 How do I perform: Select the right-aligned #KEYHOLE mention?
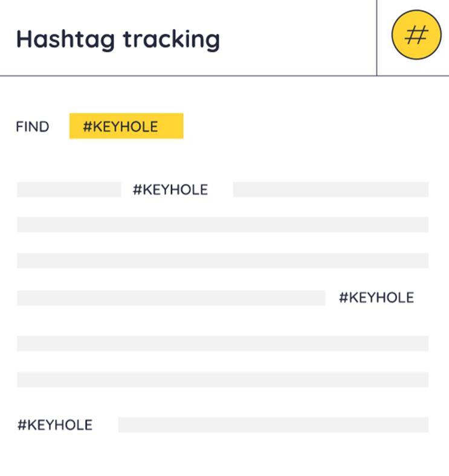click(376, 297)
